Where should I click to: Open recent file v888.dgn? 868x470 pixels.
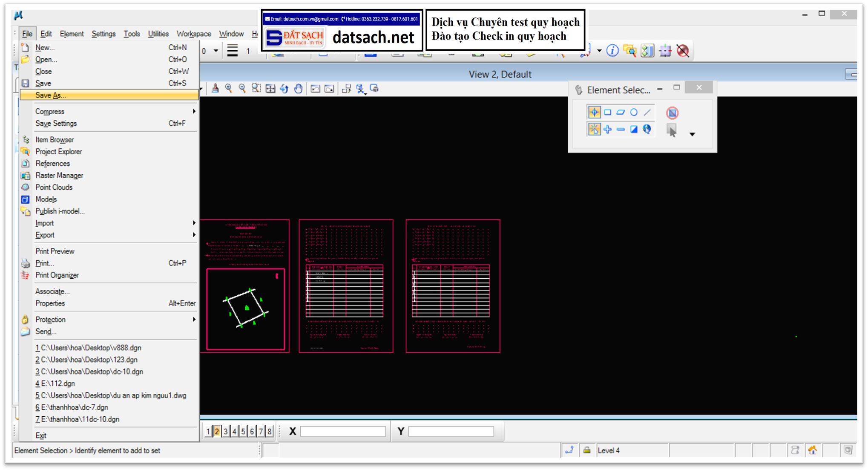point(88,348)
